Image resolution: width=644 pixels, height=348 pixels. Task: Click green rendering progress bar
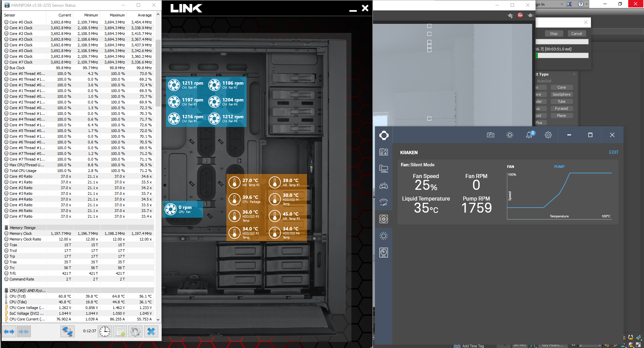pyautogui.click(x=562, y=55)
